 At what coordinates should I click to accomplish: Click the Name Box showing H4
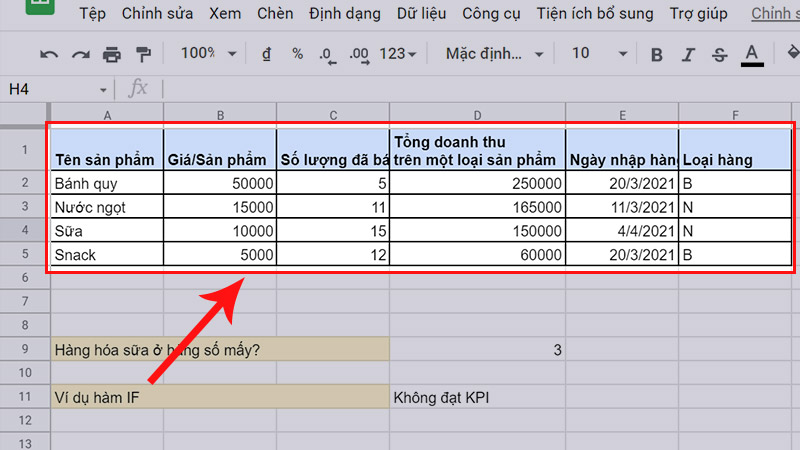point(55,89)
